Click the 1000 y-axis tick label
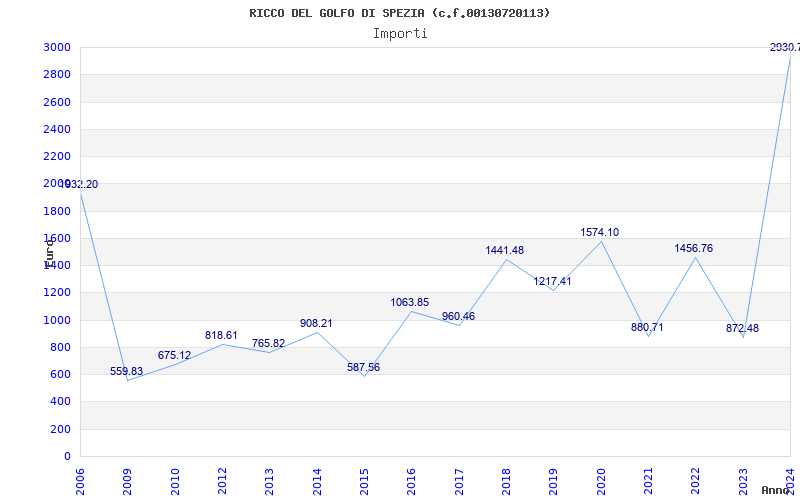The image size is (800, 500). click(57, 320)
